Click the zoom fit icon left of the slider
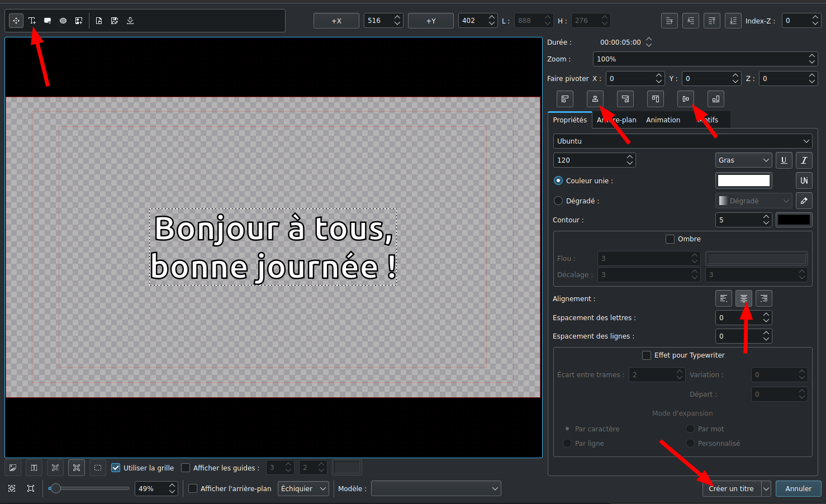The height and width of the screenshot is (504, 826). click(12, 488)
